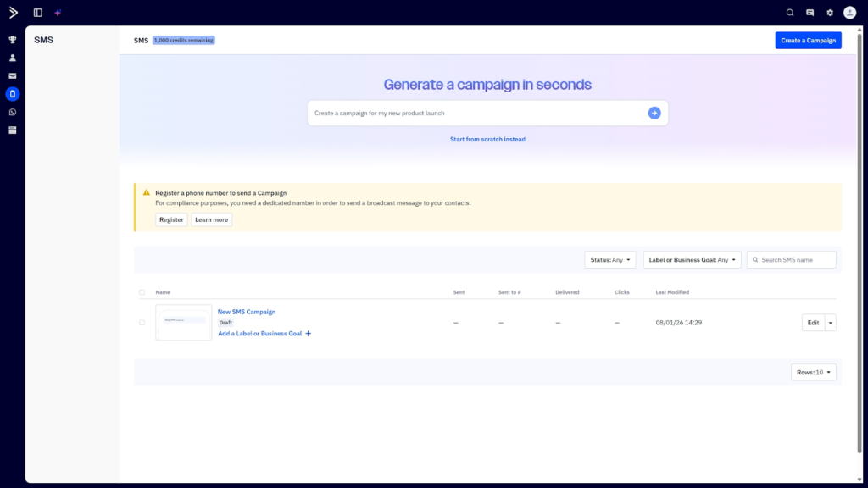The width and height of the screenshot is (868, 488).
Task: Go to Contacts person icon in sidebar
Action: coord(13,58)
